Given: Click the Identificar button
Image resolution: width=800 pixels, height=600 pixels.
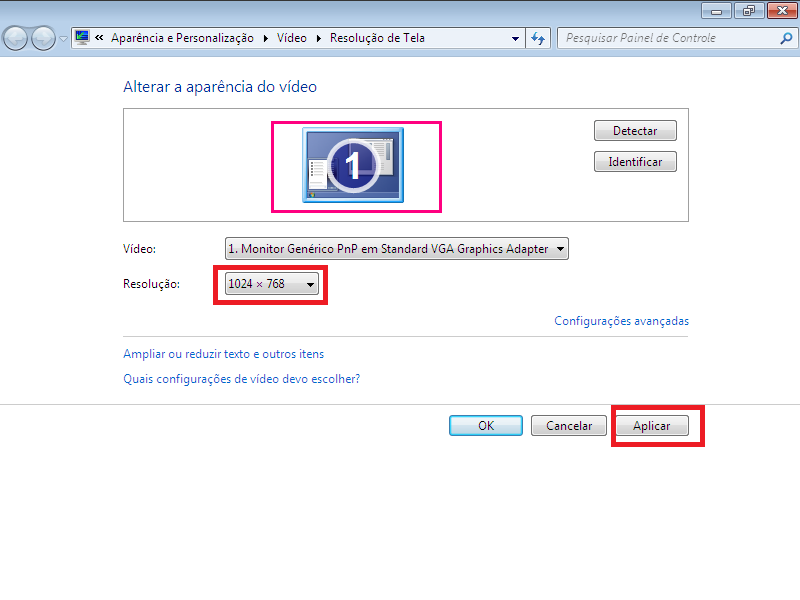Looking at the screenshot, I should point(635,162).
